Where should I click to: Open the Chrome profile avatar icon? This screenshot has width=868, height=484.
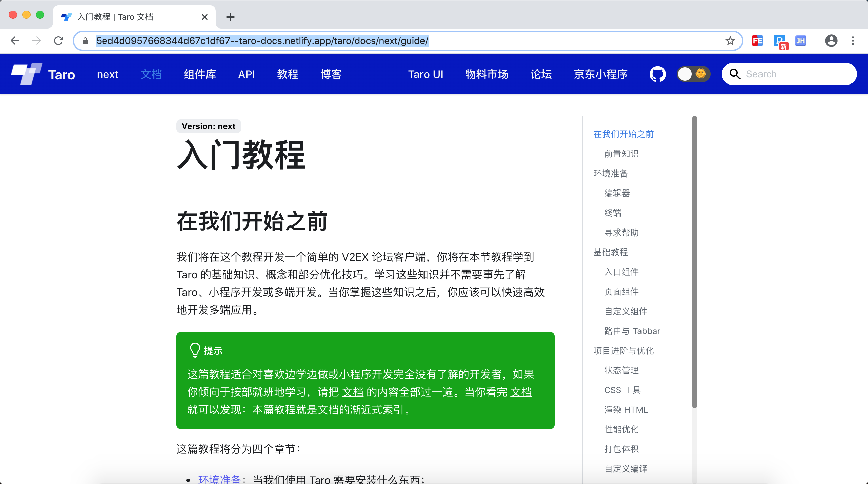click(831, 41)
